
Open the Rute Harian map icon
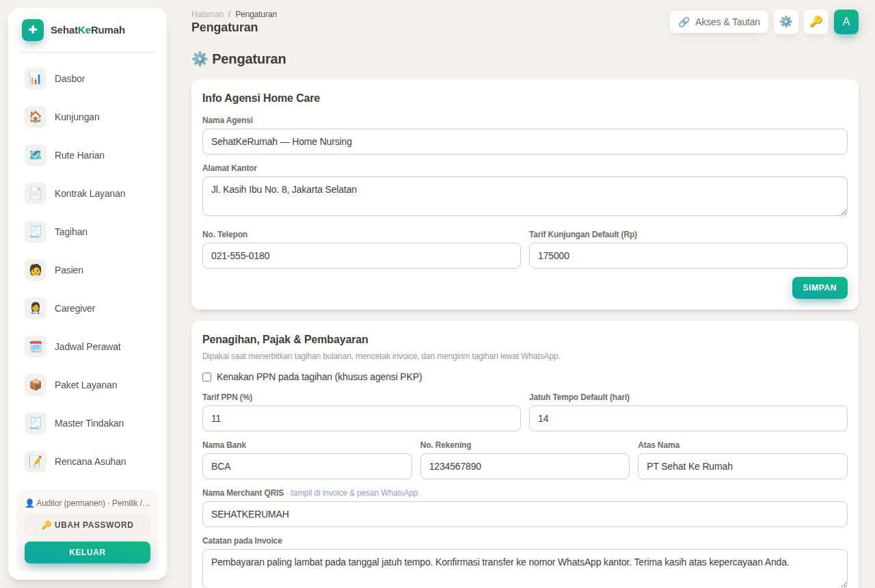point(36,155)
